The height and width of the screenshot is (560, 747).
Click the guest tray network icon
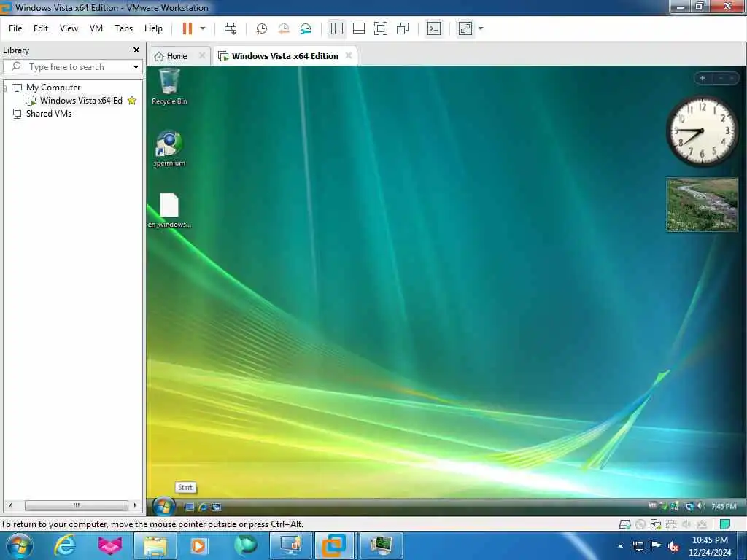[x=689, y=506]
